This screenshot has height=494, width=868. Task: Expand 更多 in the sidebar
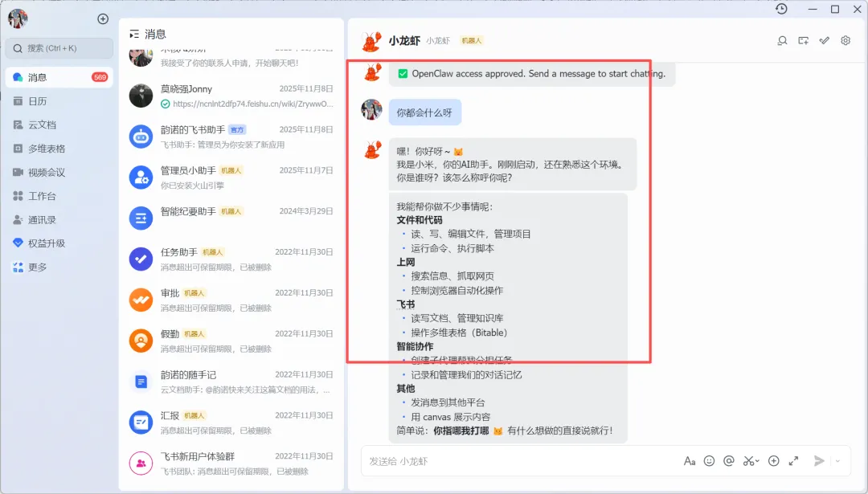(59, 267)
